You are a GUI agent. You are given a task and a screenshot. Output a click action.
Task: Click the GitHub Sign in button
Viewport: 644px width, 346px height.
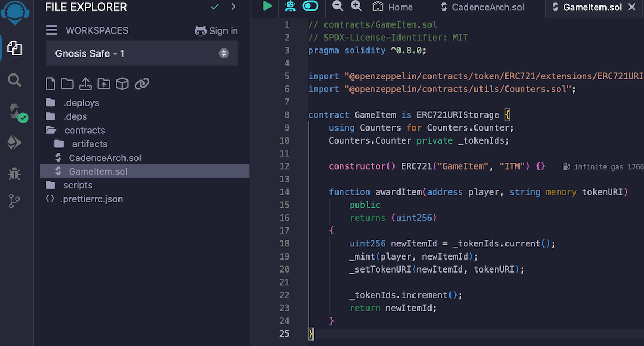point(216,31)
